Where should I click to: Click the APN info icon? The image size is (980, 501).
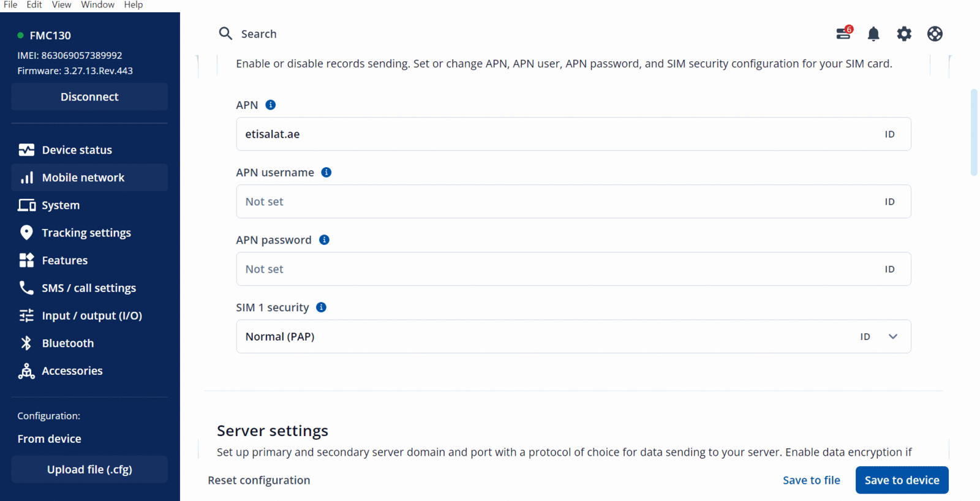click(271, 105)
